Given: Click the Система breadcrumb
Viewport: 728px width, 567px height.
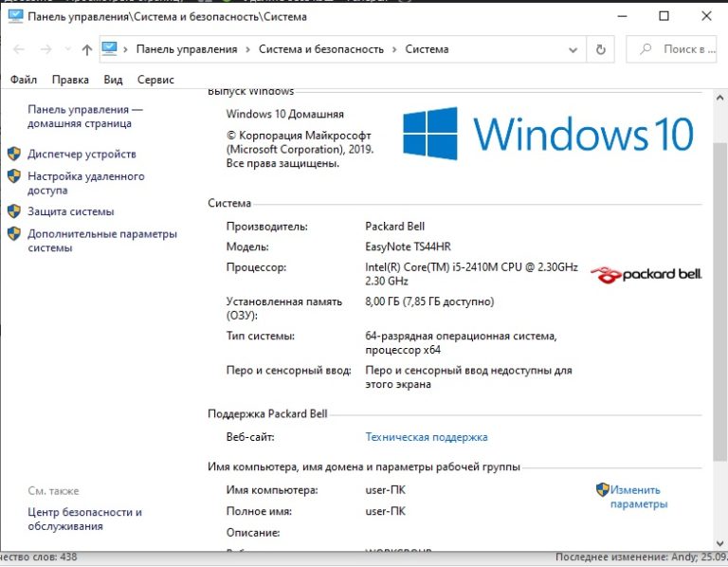Looking at the screenshot, I should [427, 49].
